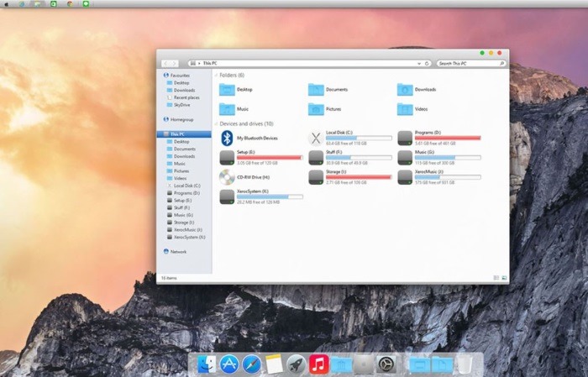Open Safari compass icon in dock
Viewport: 588px width, 377px height.
click(x=252, y=364)
